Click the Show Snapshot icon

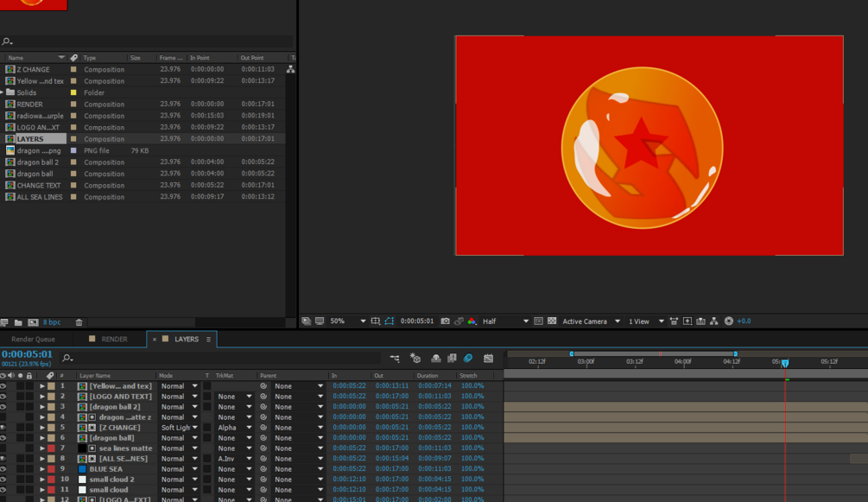[x=459, y=321]
